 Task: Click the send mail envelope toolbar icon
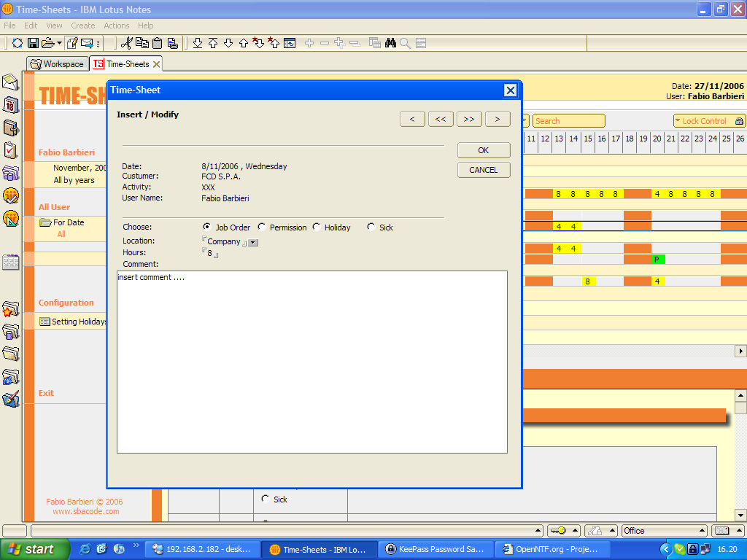(x=87, y=43)
